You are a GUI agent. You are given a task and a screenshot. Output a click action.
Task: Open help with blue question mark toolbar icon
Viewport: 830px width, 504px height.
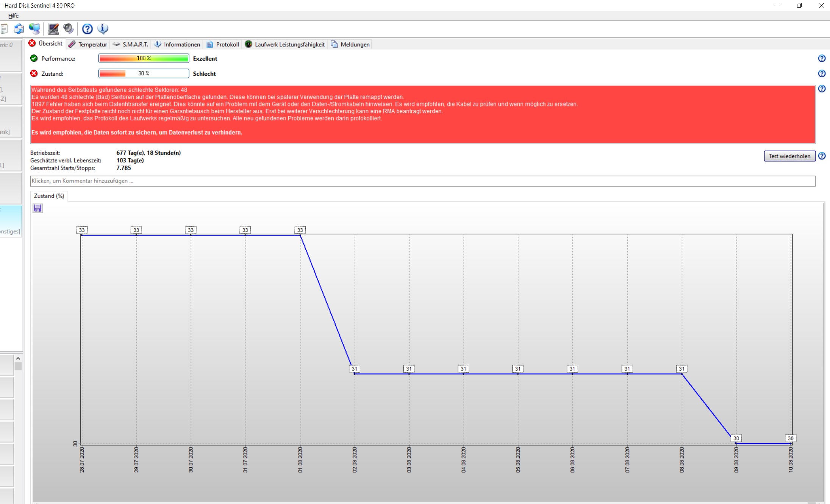87,29
